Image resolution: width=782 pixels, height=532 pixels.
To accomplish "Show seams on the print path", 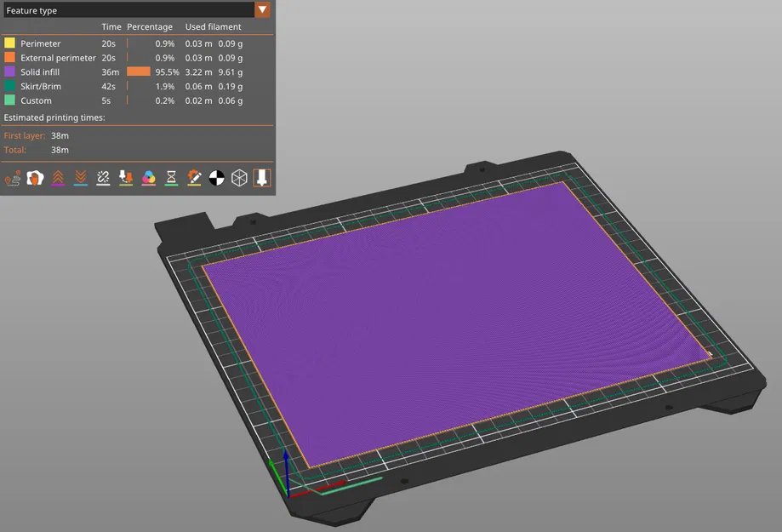I will (103, 177).
